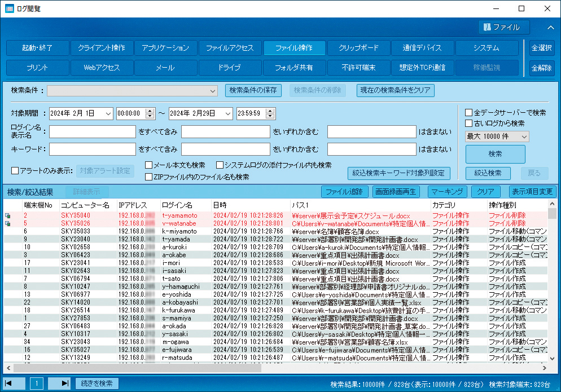Select the システム log category
The image size is (561, 392).
[x=487, y=48]
